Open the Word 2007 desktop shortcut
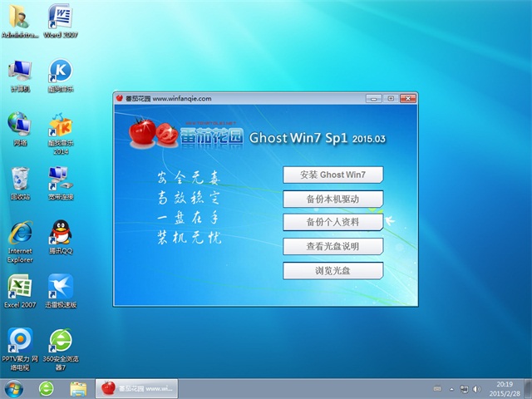 [60, 18]
